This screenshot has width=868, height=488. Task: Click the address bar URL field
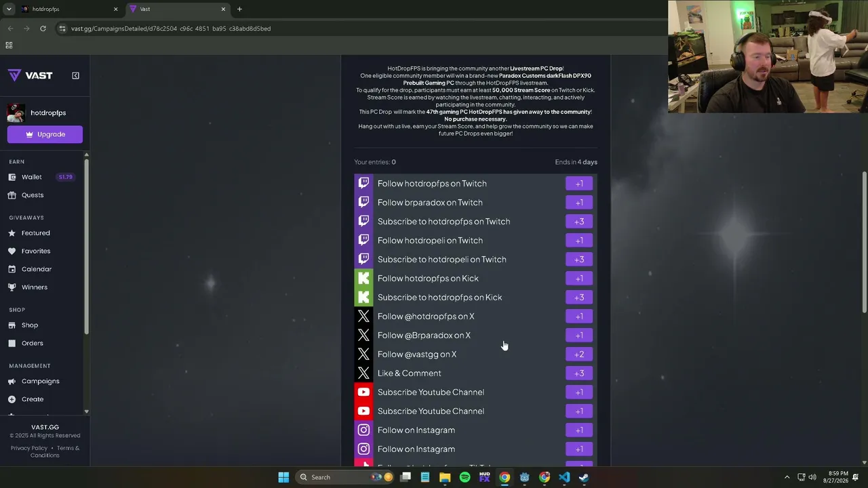click(171, 28)
